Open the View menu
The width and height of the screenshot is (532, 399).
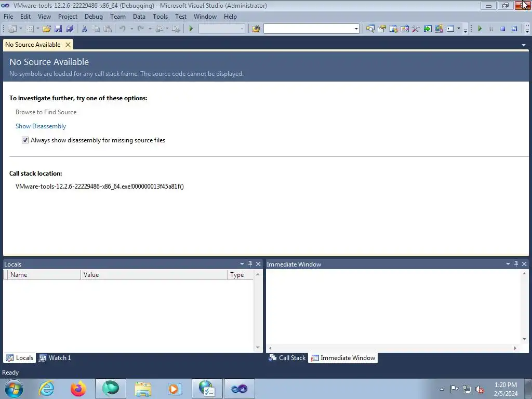coord(44,16)
